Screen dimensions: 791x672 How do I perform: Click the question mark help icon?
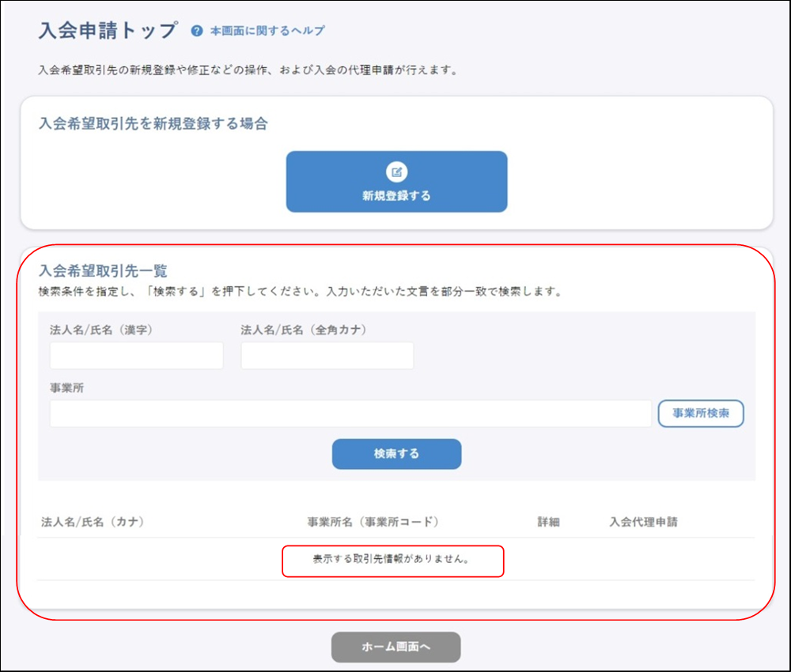click(195, 31)
